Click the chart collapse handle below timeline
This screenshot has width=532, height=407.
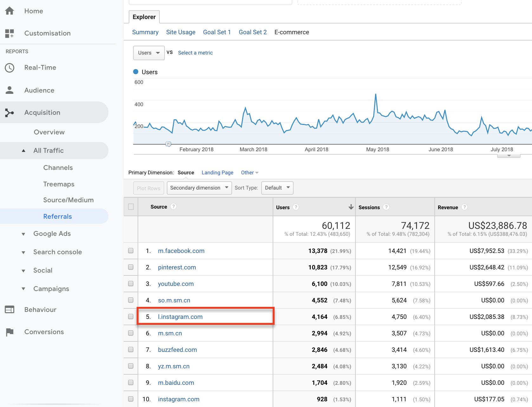click(x=509, y=156)
